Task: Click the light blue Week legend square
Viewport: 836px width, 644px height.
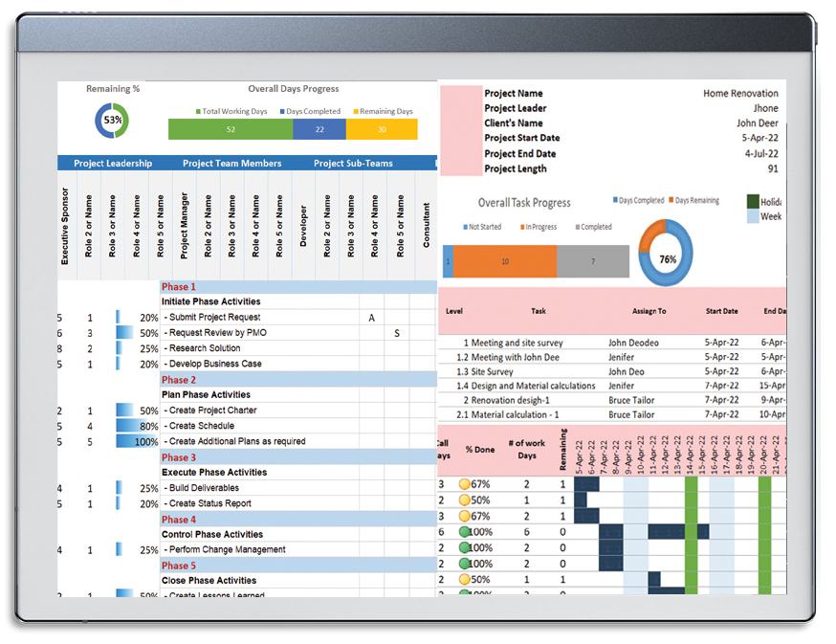Action: (752, 217)
